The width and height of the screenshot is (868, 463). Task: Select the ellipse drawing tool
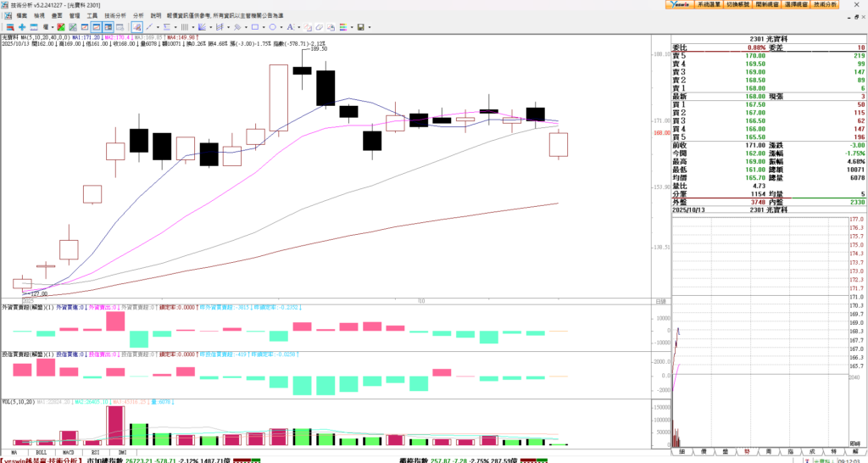click(x=272, y=27)
